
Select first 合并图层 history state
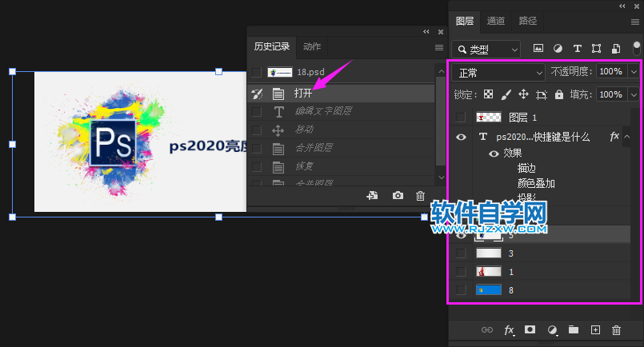click(341, 148)
